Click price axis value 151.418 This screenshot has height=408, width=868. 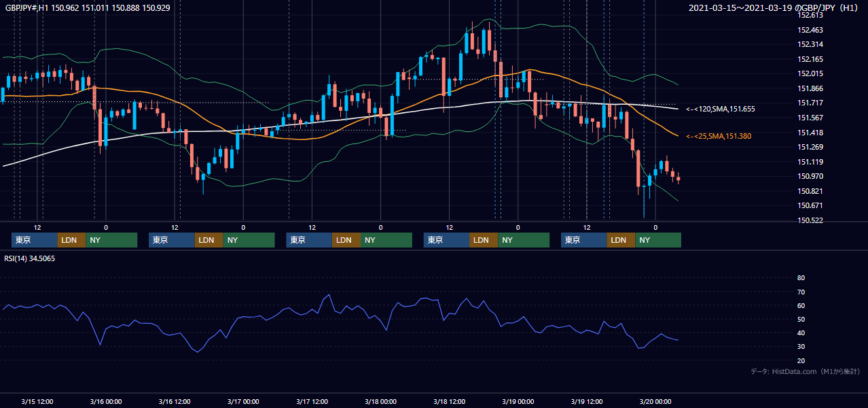tap(810, 133)
